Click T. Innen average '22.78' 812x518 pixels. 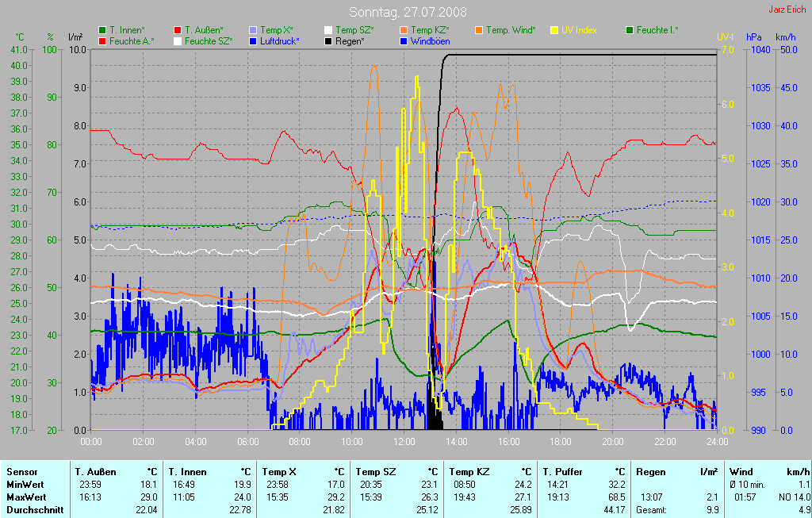240,510
